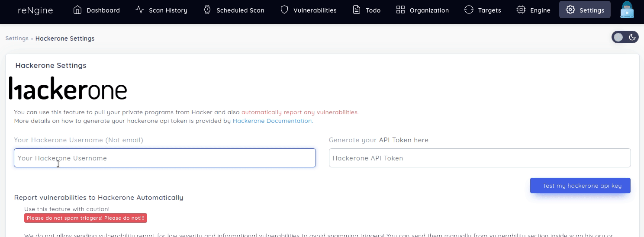644x237 pixels.
Task: Click the moon icon on theme switch
Action: tap(632, 37)
